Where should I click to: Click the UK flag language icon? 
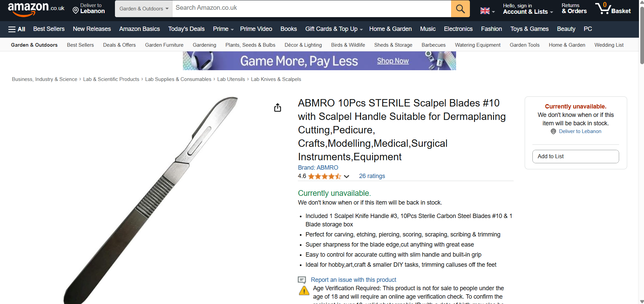pyautogui.click(x=485, y=11)
